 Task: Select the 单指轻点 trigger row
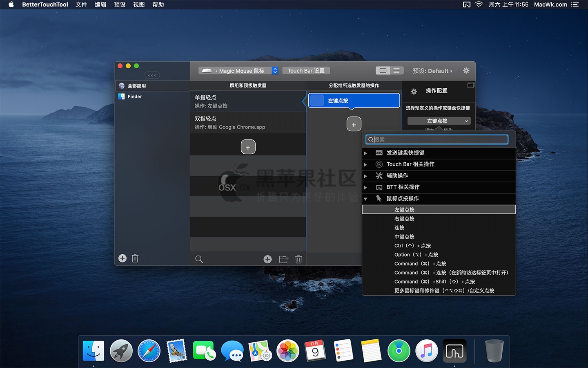pos(248,101)
